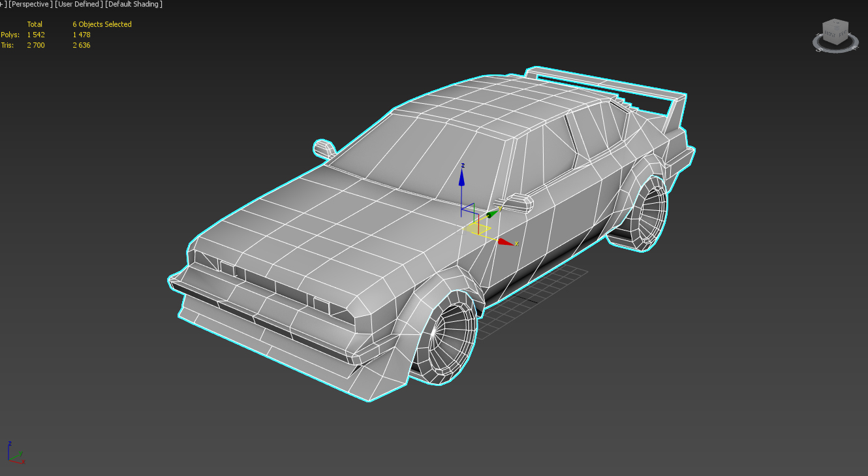
Task: Click the front bumper of the car
Action: pyautogui.click(x=261, y=326)
